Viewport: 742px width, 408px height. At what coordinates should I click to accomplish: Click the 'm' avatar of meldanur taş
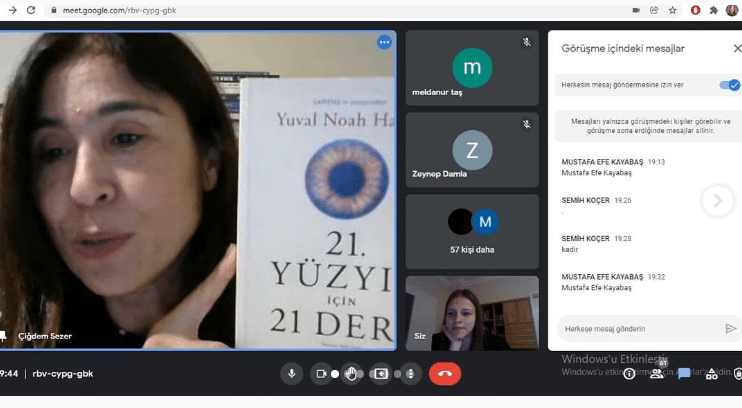click(x=472, y=68)
